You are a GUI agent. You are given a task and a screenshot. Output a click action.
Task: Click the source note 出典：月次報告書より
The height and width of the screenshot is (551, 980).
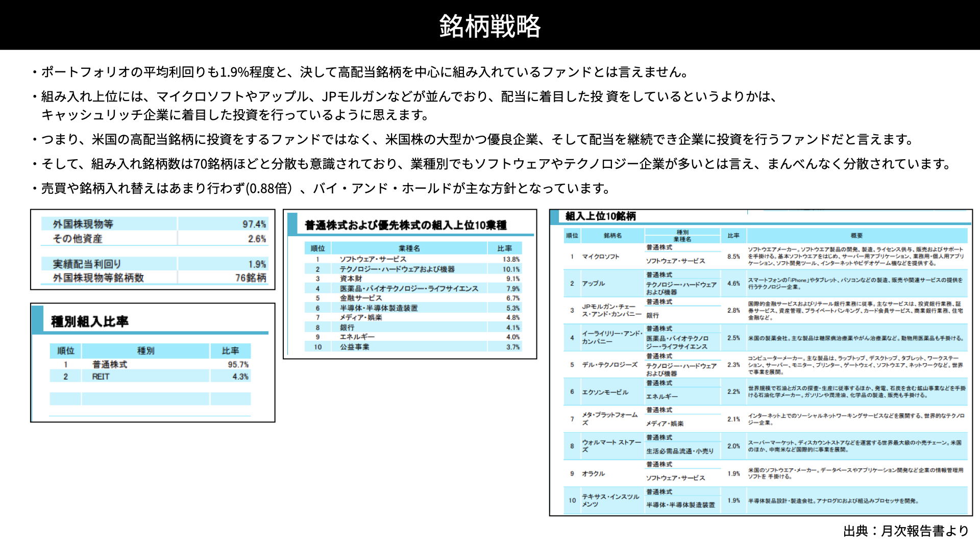(906, 531)
